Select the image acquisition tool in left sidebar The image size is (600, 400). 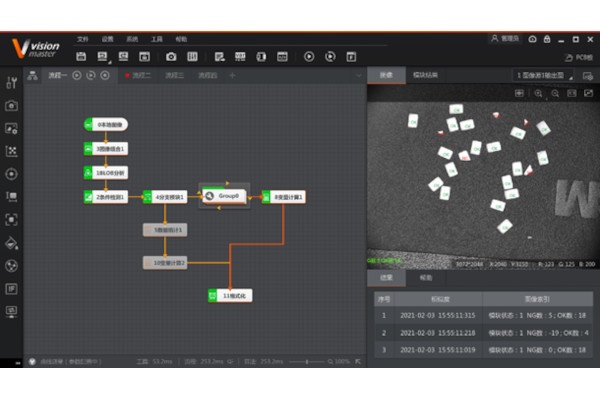(x=11, y=105)
